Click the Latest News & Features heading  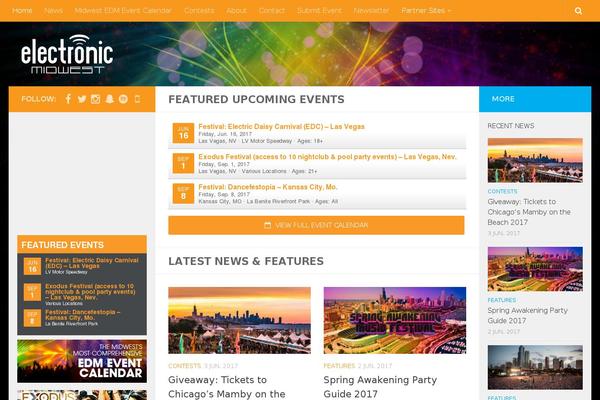[x=246, y=261]
